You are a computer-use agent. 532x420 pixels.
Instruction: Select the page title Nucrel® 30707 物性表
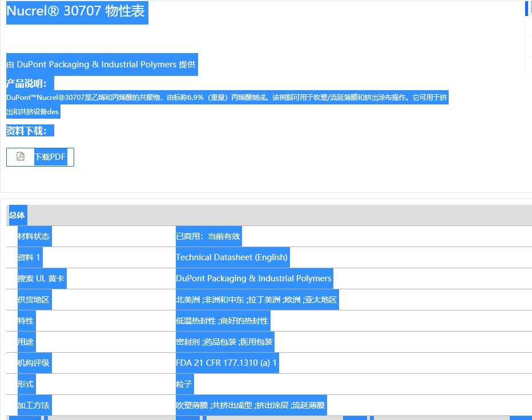coord(76,11)
